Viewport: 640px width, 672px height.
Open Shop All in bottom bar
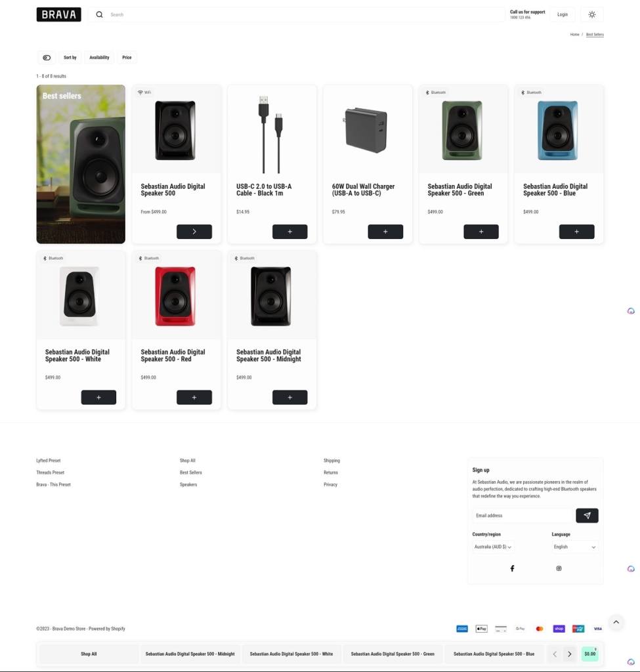pyautogui.click(x=89, y=654)
